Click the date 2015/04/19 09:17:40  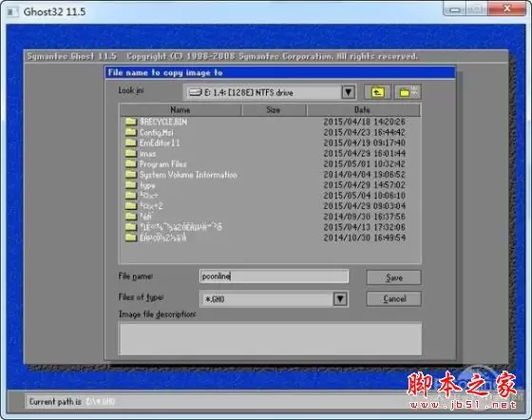tap(365, 143)
